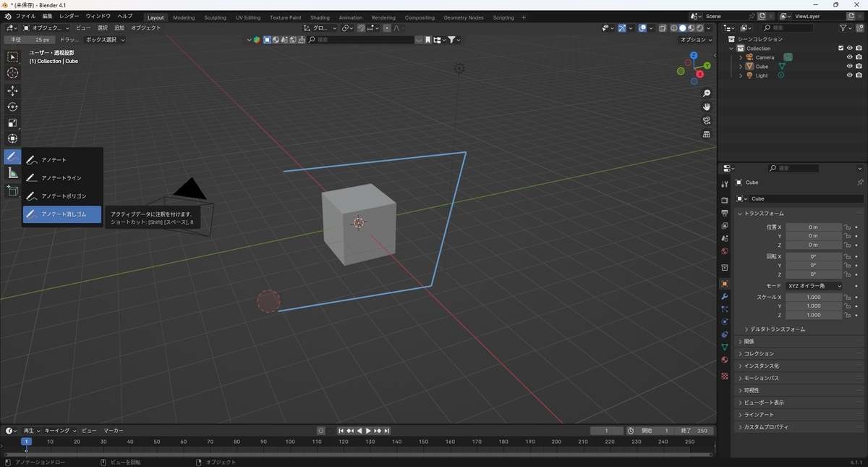
Task: Expand the Camera item in outliner
Action: [x=741, y=57]
